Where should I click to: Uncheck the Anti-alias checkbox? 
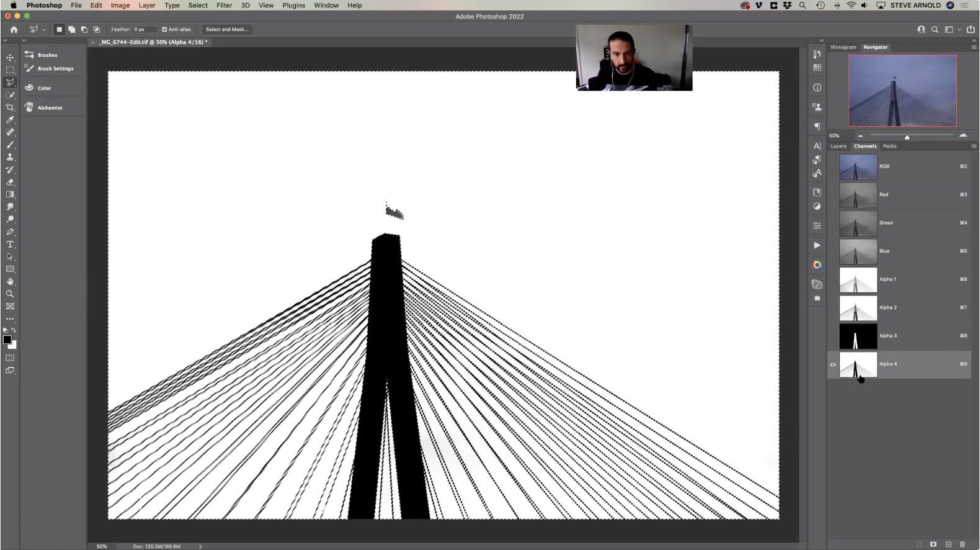(164, 29)
